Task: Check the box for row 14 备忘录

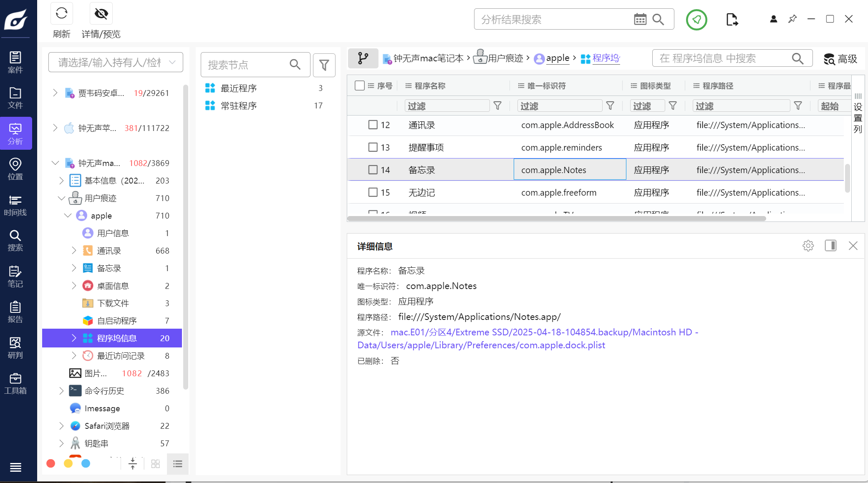Action: [x=373, y=170]
